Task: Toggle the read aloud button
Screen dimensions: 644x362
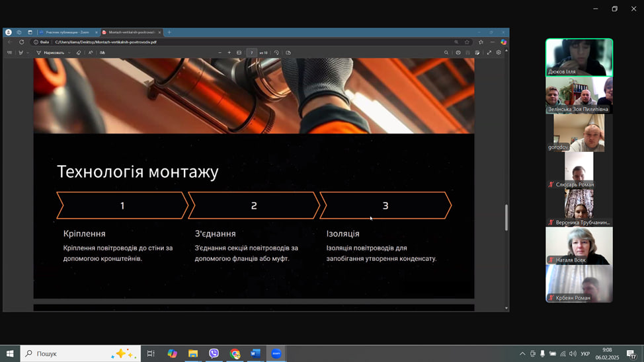Action: (x=91, y=53)
